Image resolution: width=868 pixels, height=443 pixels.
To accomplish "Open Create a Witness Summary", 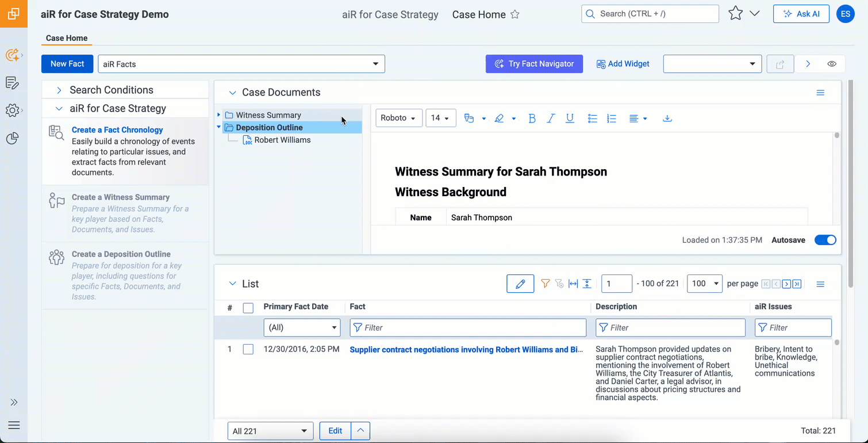I will (121, 197).
